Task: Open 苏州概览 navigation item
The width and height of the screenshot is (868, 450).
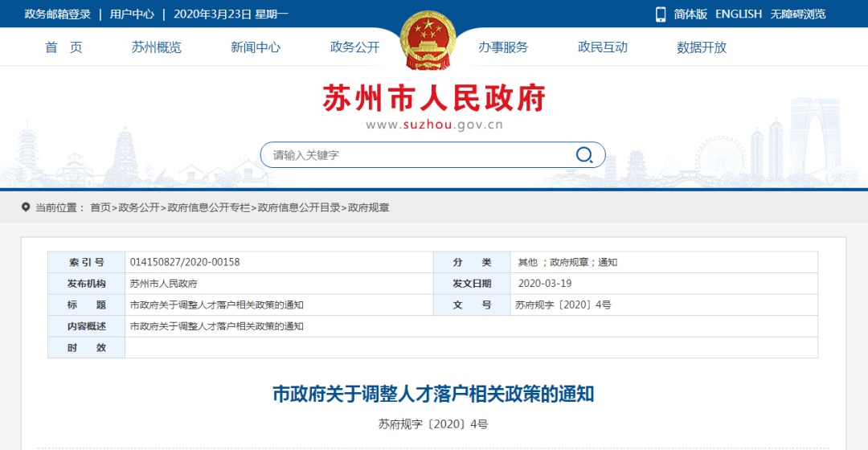Action: point(156,47)
